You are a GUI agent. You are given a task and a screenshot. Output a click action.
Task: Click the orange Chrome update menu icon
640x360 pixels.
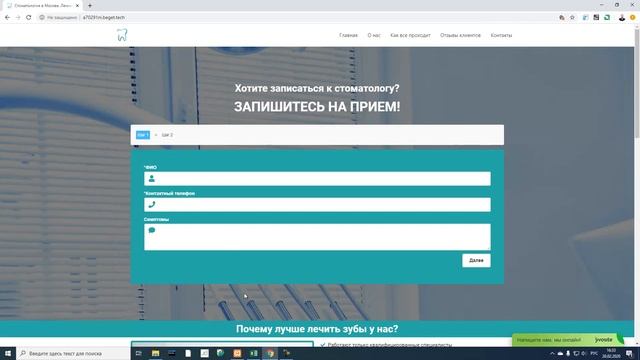click(633, 18)
